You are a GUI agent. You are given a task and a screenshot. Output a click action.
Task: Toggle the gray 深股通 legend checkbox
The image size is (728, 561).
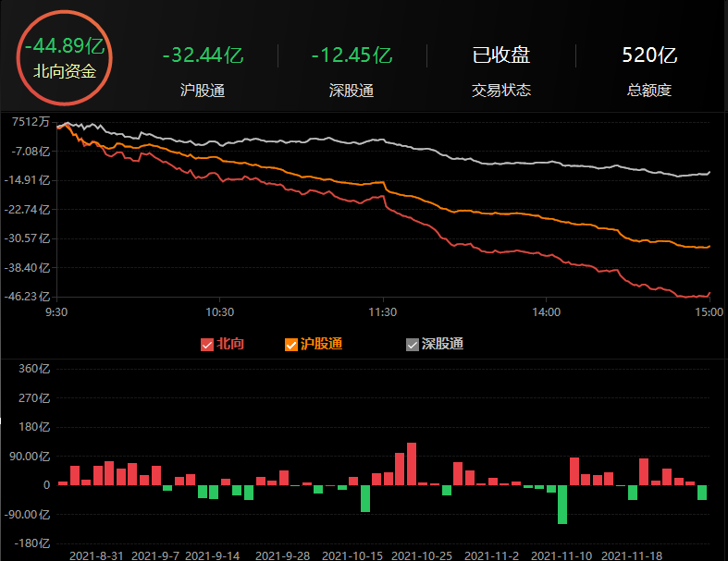click(413, 345)
